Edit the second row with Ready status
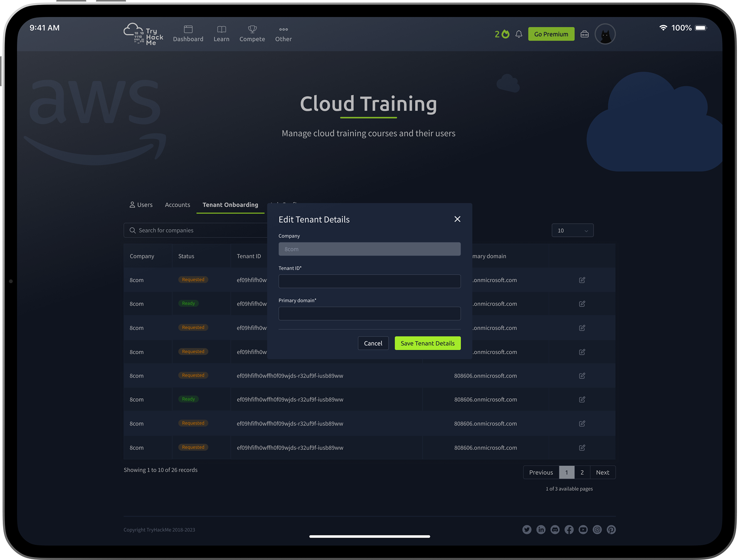The image size is (740, 560). (x=582, y=304)
